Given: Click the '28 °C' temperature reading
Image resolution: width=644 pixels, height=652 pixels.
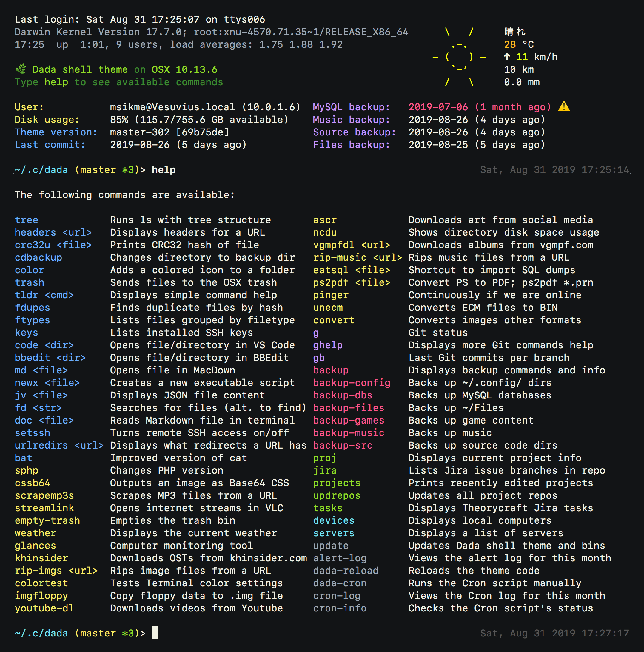Looking at the screenshot, I should [519, 44].
